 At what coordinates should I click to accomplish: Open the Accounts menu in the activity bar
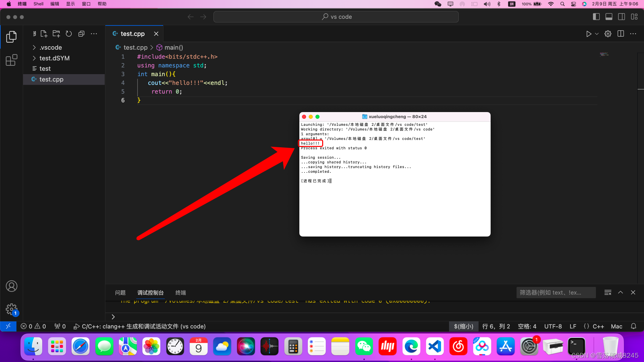[x=11, y=286]
